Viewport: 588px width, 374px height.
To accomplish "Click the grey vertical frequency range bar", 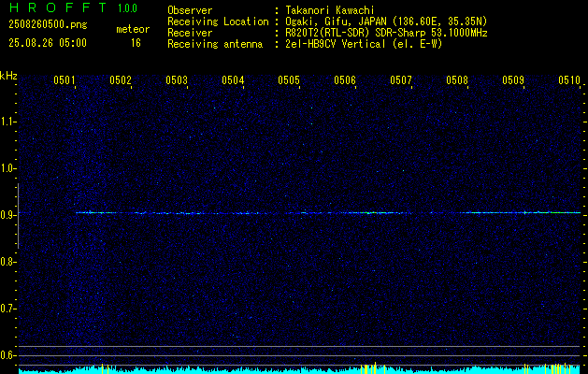I will [x=18, y=216].
